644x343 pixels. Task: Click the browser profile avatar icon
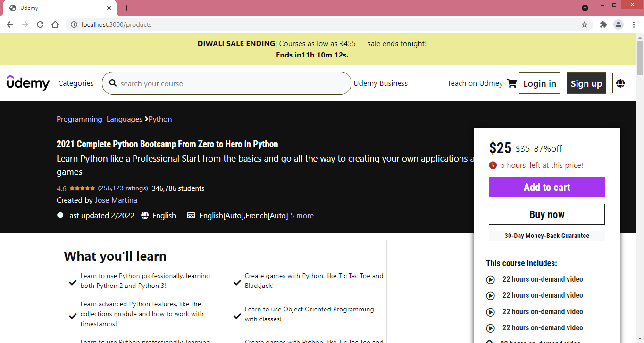click(x=619, y=24)
